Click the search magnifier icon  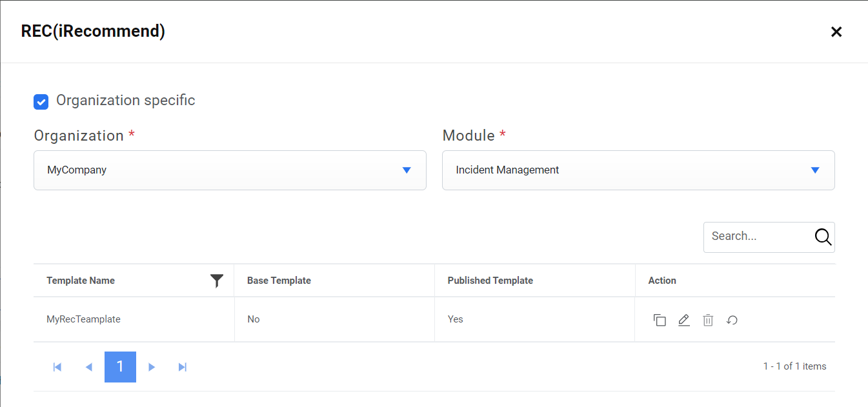pos(823,237)
